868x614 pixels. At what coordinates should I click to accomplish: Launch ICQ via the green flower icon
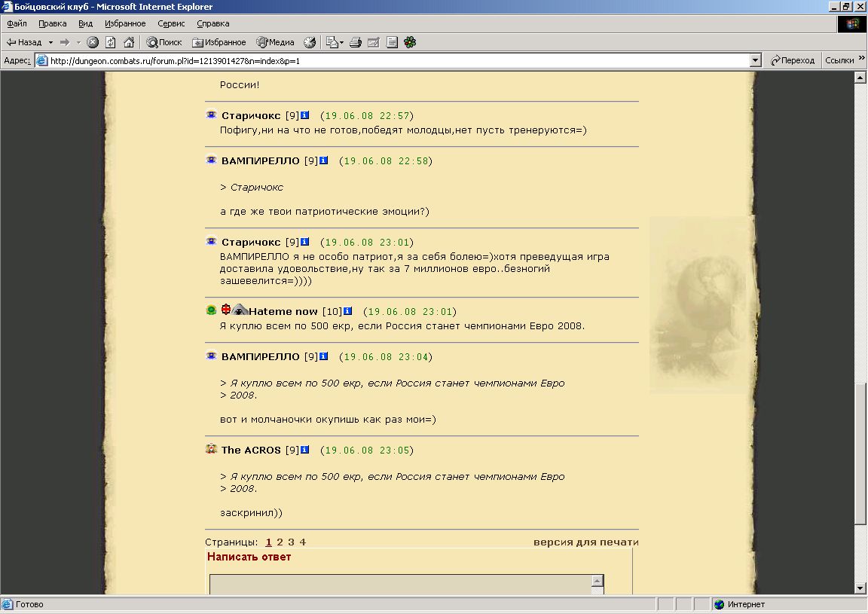coord(410,42)
